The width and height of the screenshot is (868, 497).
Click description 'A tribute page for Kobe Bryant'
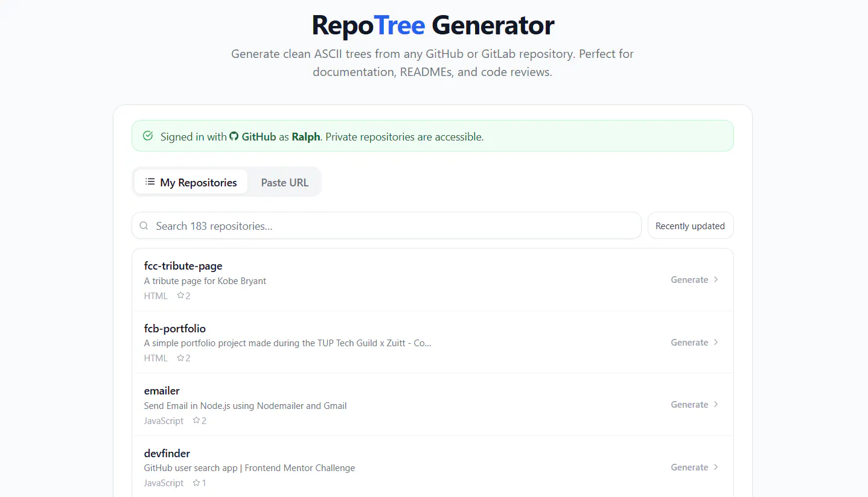205,281
